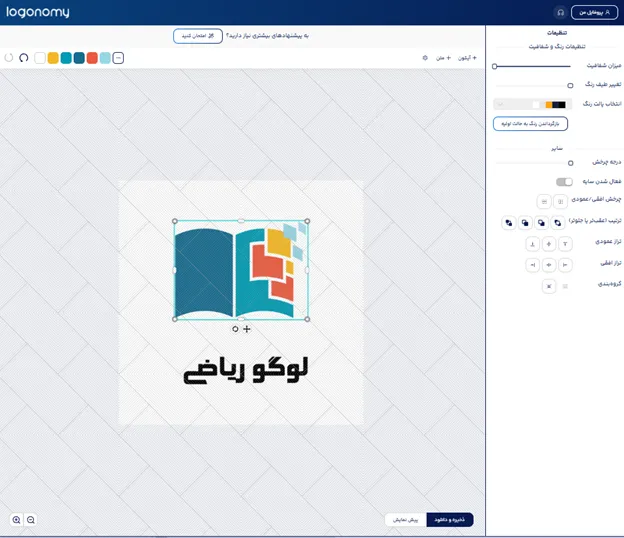
Task: Click the leftmost horizontal align icon
Action: [532, 265]
